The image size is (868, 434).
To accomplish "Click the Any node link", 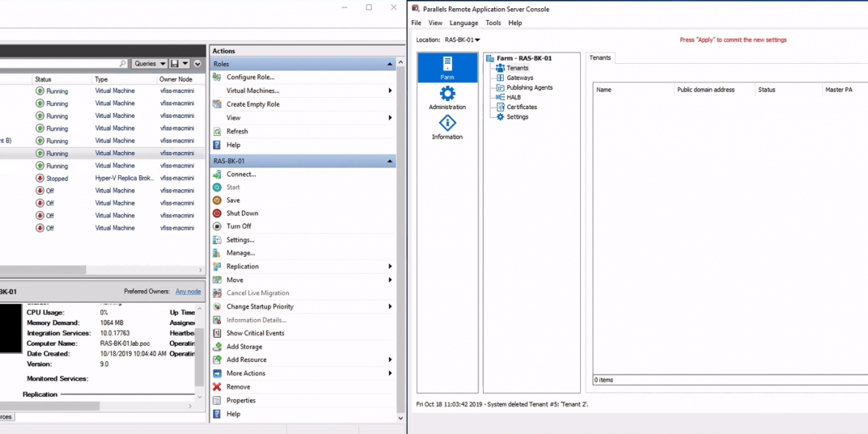I will [188, 292].
